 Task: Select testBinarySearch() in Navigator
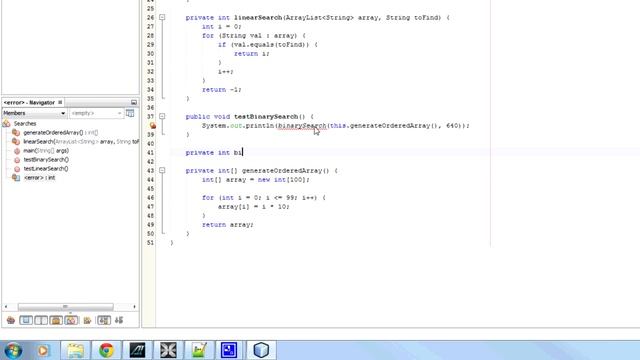click(x=46, y=160)
